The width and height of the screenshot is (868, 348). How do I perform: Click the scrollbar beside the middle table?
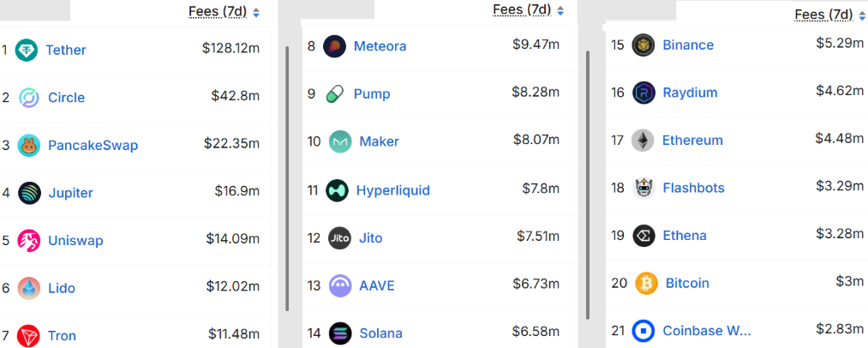[587, 185]
